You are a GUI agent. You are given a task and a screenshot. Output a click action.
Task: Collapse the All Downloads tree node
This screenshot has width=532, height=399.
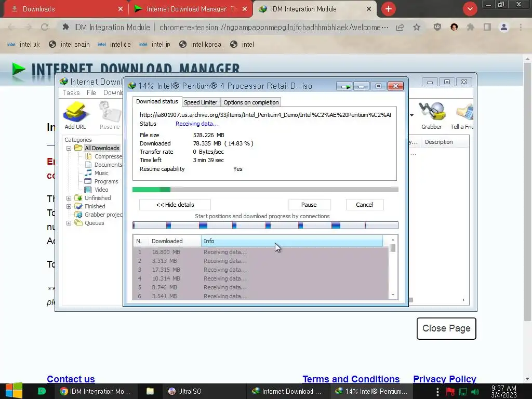click(x=69, y=148)
